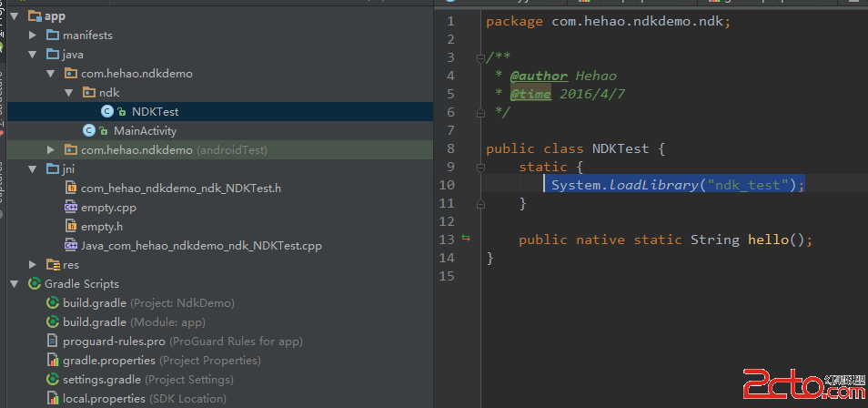
Task: Expand the manifests folder
Action: click(33, 35)
